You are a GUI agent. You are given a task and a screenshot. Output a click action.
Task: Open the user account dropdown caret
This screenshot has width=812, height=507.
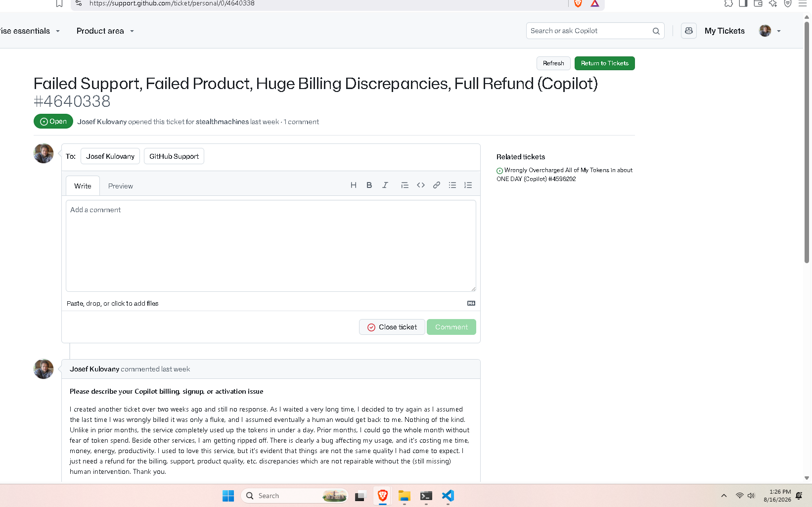click(x=779, y=31)
